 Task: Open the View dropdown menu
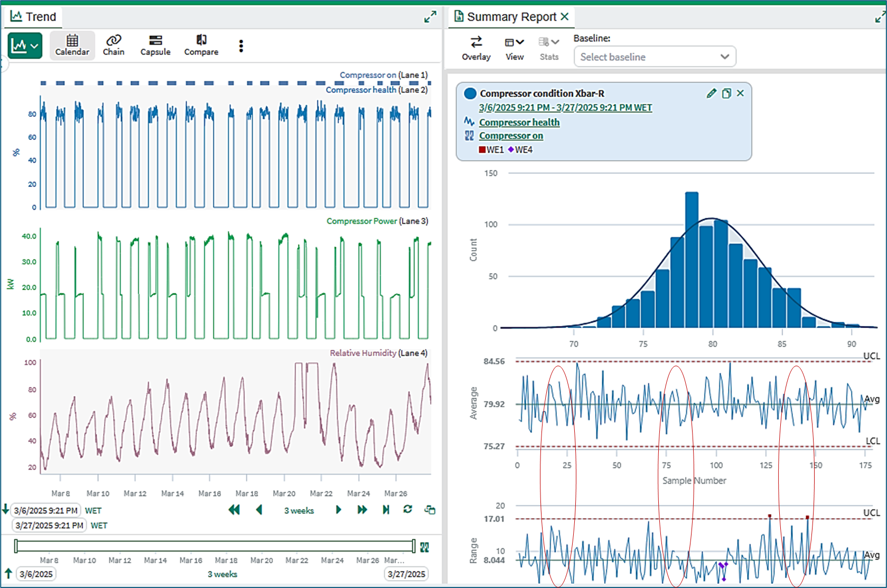pyautogui.click(x=515, y=48)
